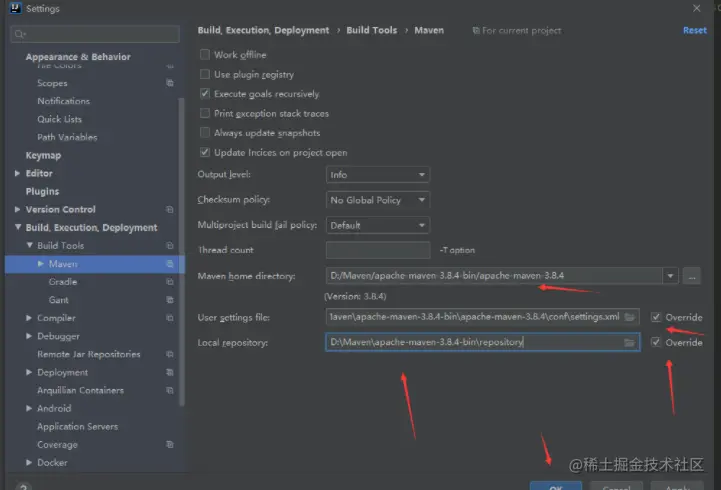Enable Print exception stack traces
721x490 pixels.
(205, 113)
